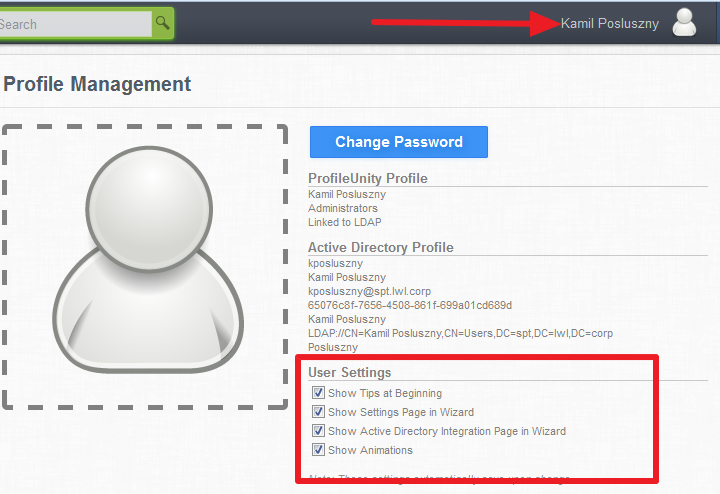Click the Change Password button

399,142
